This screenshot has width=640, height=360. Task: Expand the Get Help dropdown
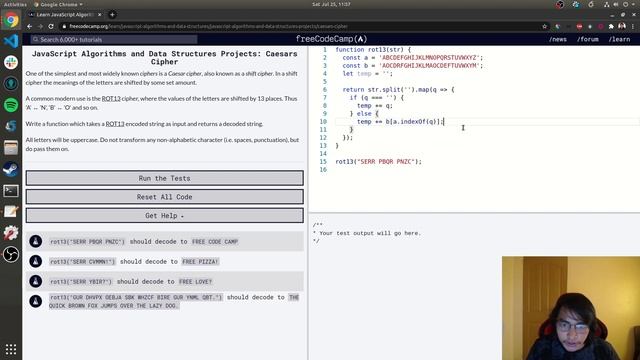click(164, 216)
